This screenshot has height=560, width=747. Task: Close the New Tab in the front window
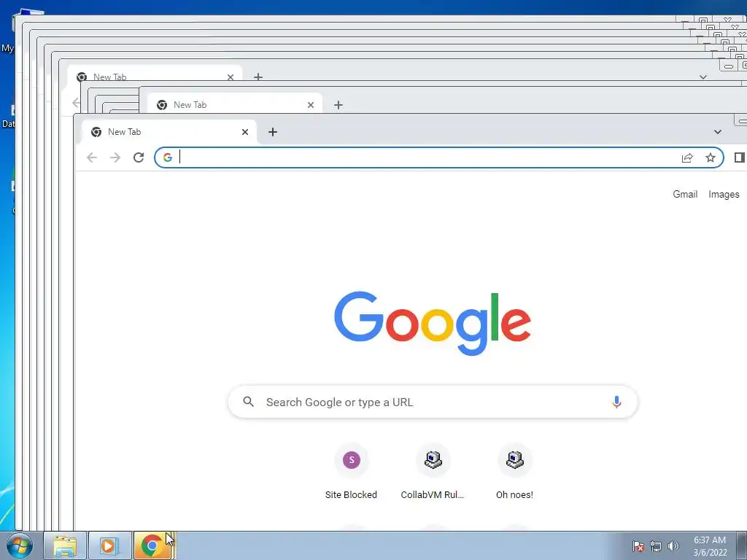245,132
